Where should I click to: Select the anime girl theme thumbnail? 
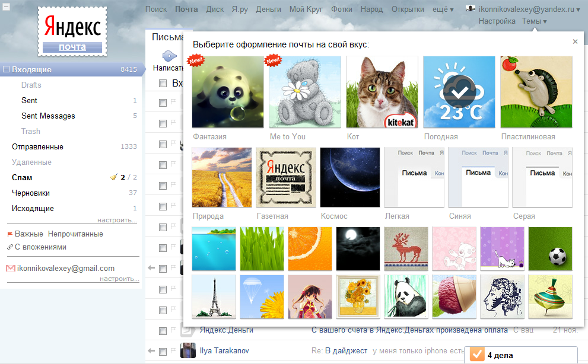(310, 296)
